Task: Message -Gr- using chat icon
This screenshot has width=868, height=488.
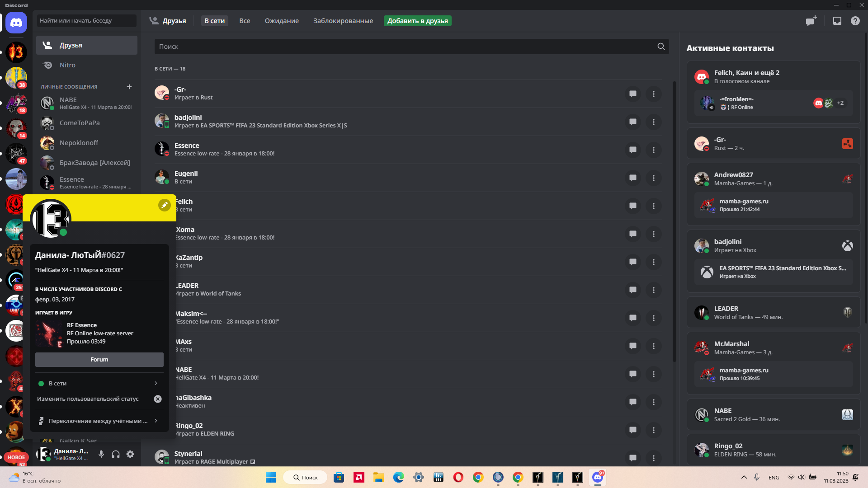Action: [633, 94]
